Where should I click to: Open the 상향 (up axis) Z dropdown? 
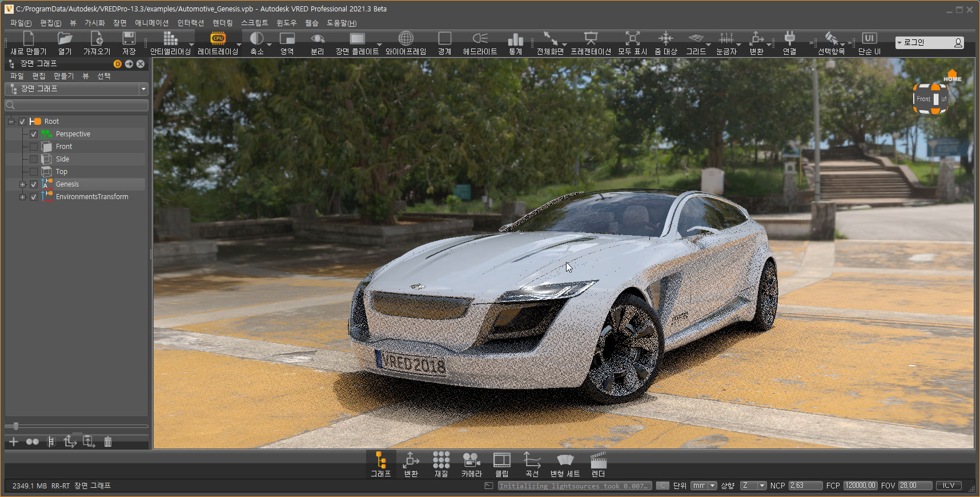[753, 486]
